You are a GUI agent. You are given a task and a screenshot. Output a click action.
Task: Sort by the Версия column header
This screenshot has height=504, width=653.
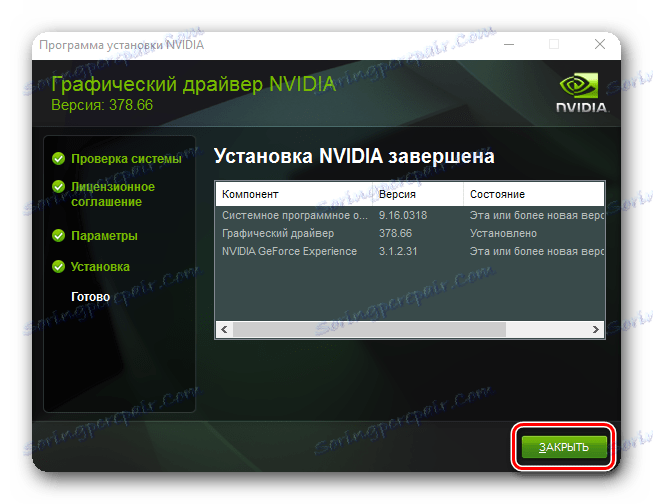coord(418,194)
